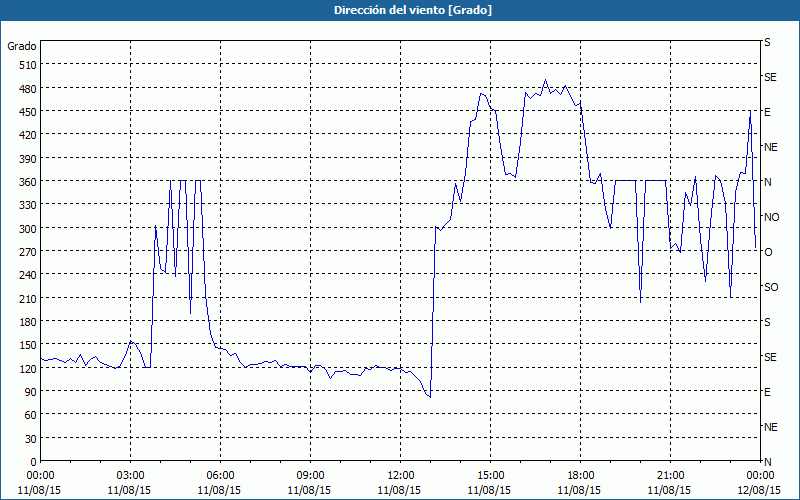Click the 480 value on the degree axis
The height and width of the screenshot is (500, 800).
click(x=29, y=89)
